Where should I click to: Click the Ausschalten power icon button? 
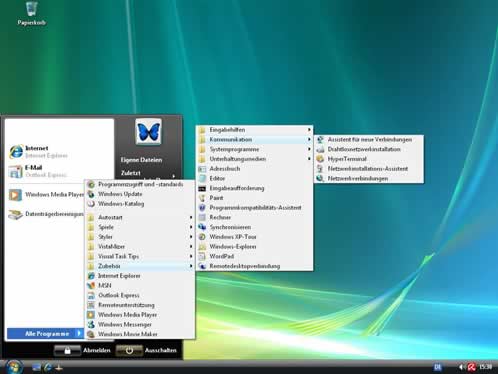[129, 350]
